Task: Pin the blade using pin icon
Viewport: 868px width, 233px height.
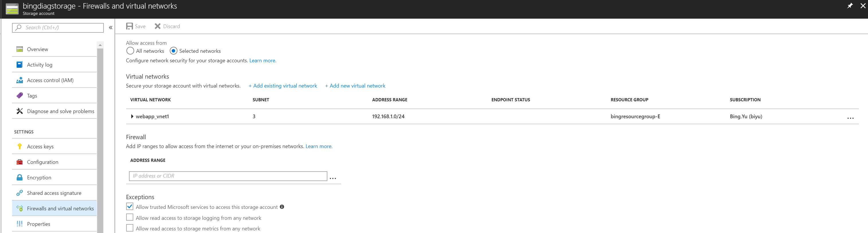Action: point(849,6)
